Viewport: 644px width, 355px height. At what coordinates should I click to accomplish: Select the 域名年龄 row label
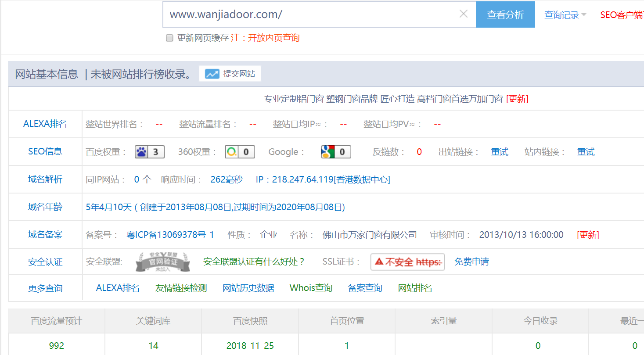click(x=45, y=207)
